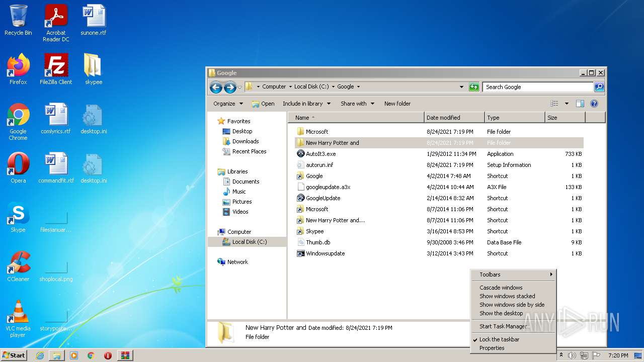Select Firefox desktop shortcut

click(18, 69)
